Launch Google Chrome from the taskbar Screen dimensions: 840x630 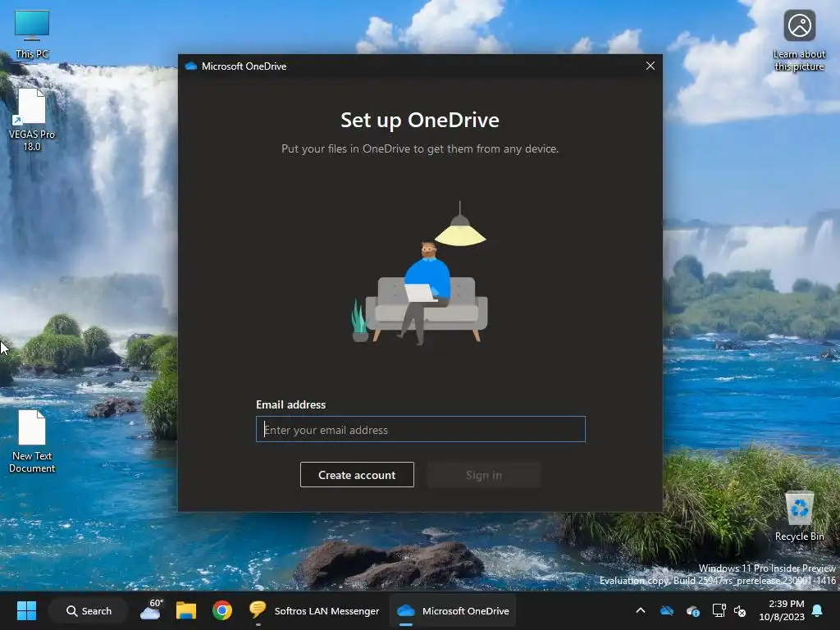(221, 610)
